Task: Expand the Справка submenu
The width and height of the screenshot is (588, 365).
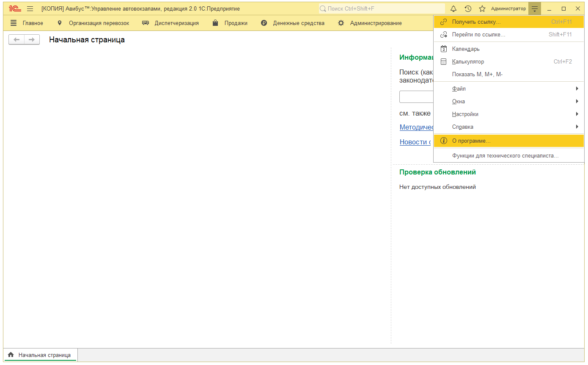Action: tap(463, 127)
